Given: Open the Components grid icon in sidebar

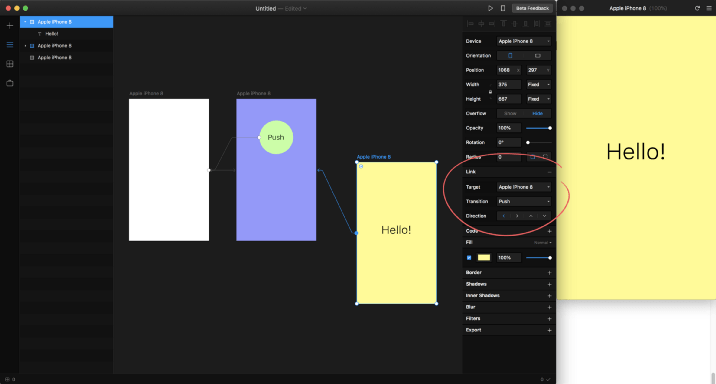Looking at the screenshot, I should 10,64.
